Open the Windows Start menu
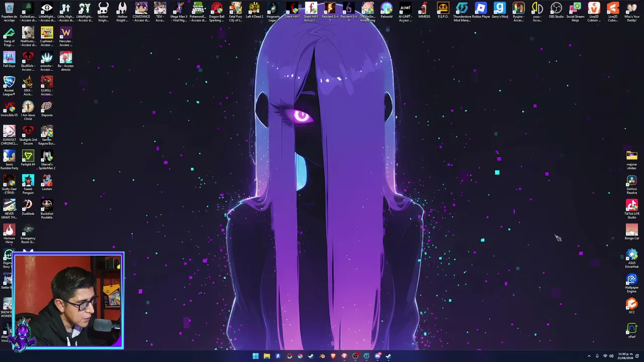644x362 pixels. (256, 356)
